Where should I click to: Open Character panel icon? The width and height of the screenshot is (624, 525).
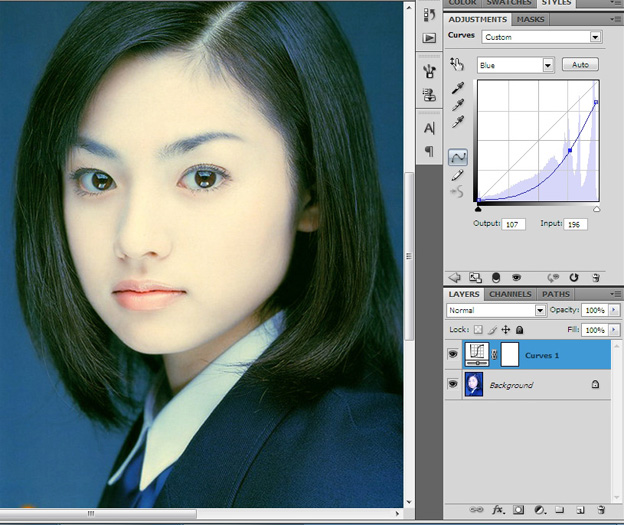coord(429,128)
